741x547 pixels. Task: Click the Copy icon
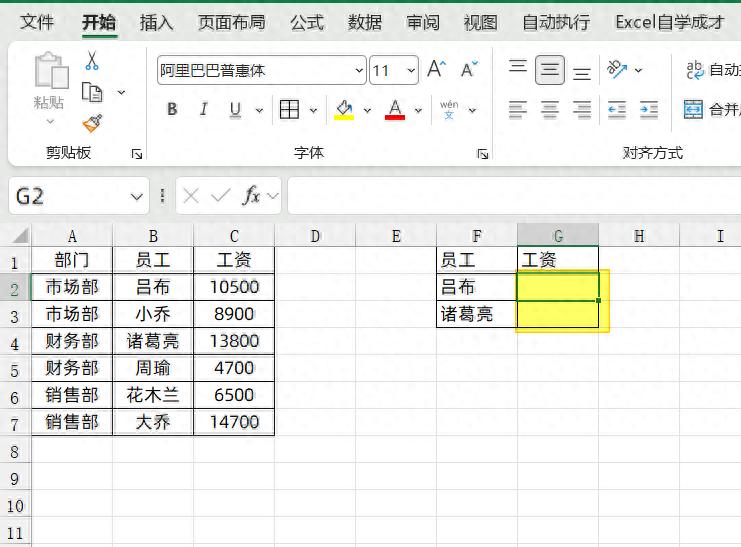[x=92, y=92]
